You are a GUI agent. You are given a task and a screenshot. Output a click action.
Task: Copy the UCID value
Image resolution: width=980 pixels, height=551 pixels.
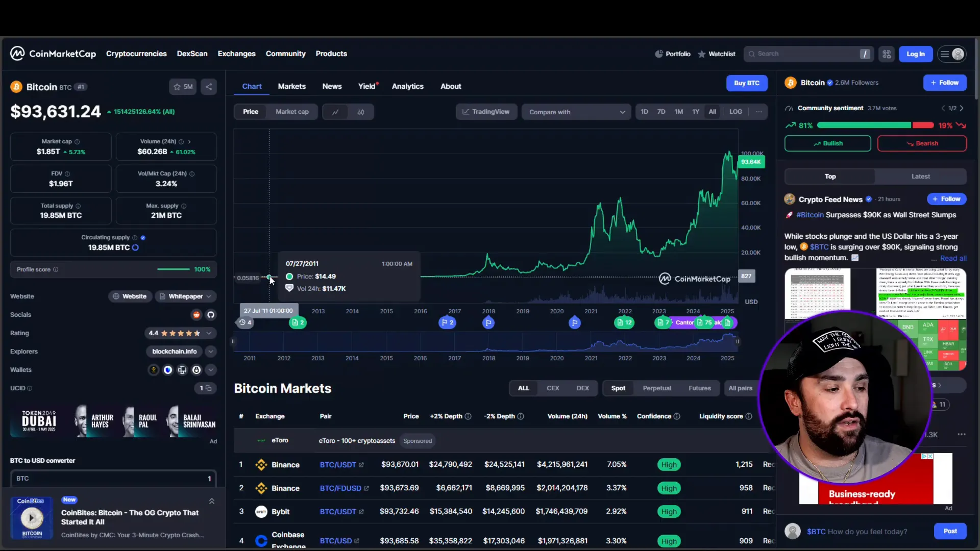[x=209, y=388]
